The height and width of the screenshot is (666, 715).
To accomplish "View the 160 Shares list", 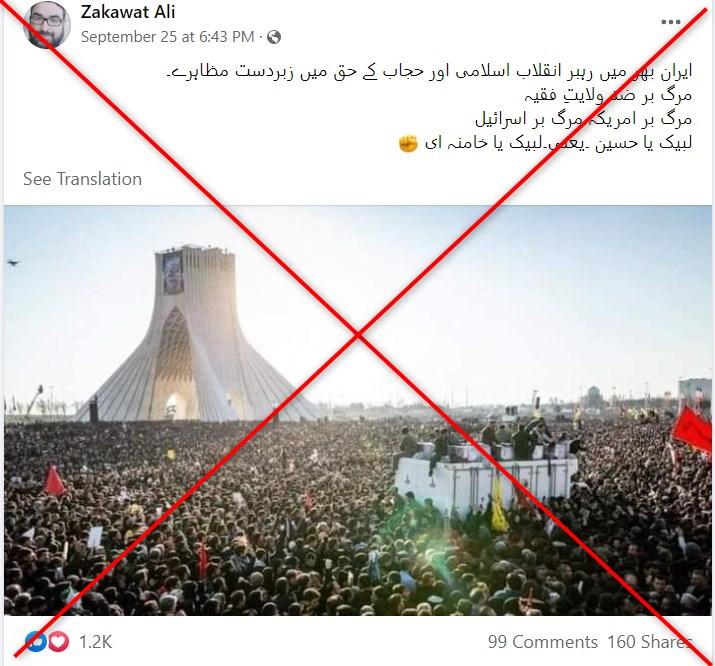I will click(x=650, y=642).
